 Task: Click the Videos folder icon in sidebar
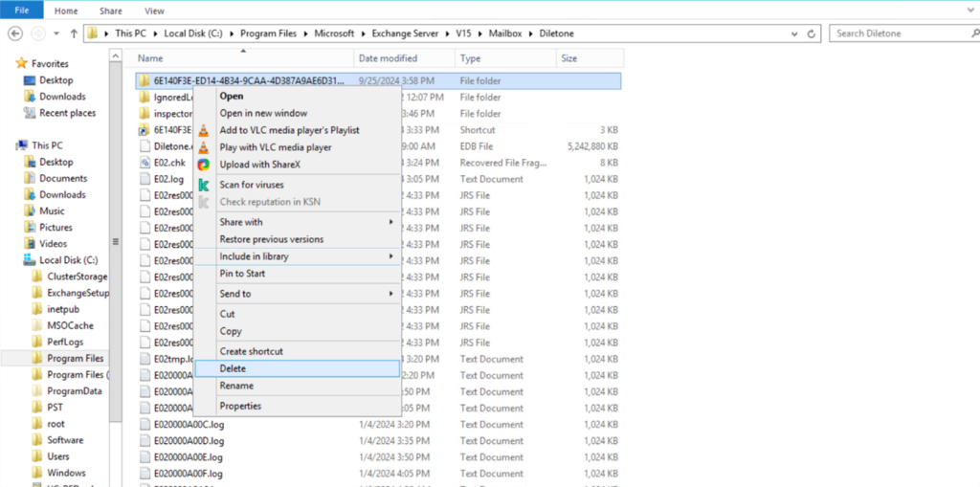point(29,244)
